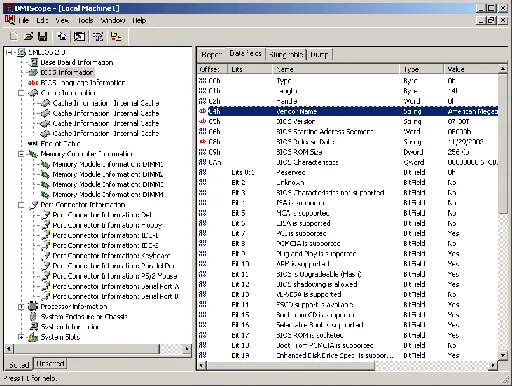512x386 pixels.
Task: Switch to the Report tab
Action: (x=212, y=54)
